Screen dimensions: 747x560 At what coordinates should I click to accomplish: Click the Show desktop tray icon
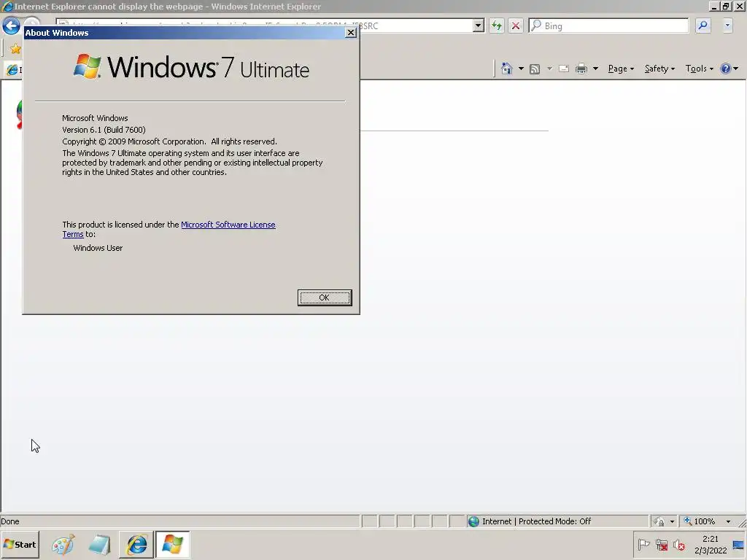(x=738, y=544)
